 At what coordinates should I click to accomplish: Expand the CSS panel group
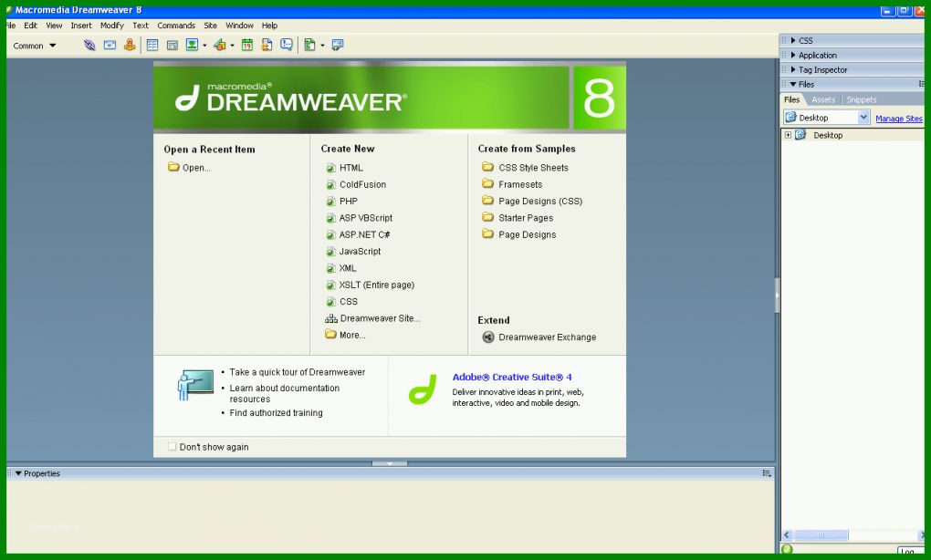pos(793,40)
